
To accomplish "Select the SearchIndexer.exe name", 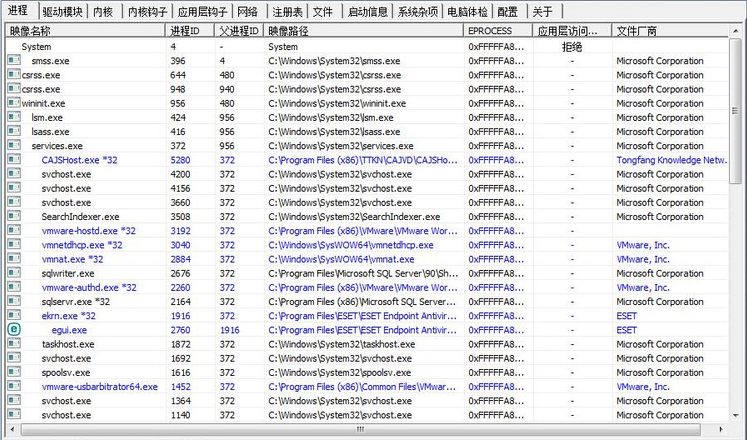I will (x=80, y=217).
